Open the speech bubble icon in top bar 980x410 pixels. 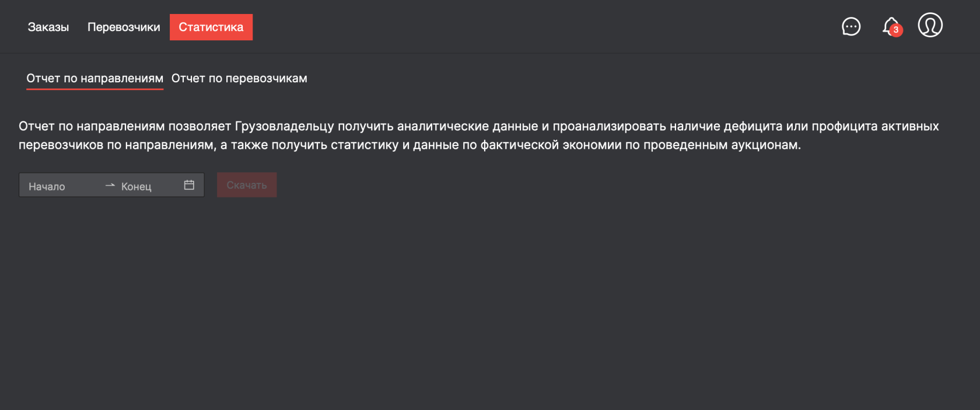tap(851, 26)
